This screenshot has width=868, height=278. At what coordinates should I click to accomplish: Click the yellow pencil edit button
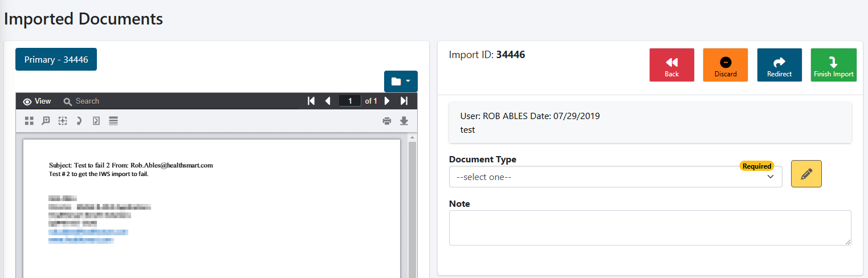pyautogui.click(x=806, y=174)
